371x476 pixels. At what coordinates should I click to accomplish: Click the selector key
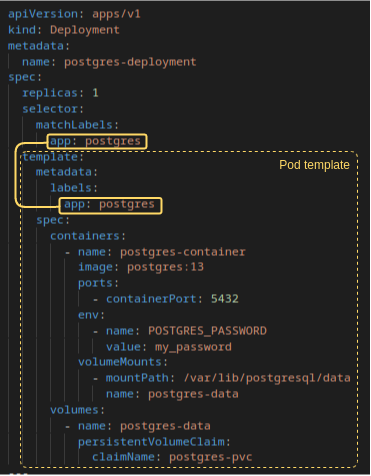(x=50, y=109)
